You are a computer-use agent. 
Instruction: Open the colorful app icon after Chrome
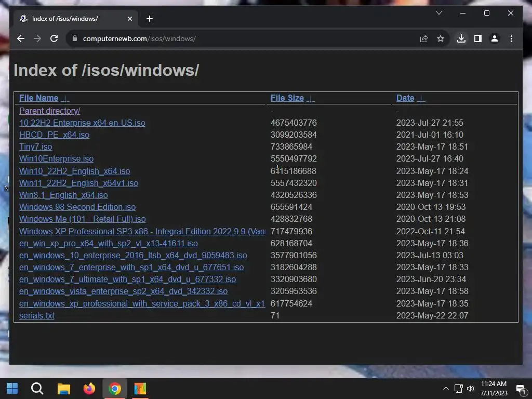tap(140, 389)
